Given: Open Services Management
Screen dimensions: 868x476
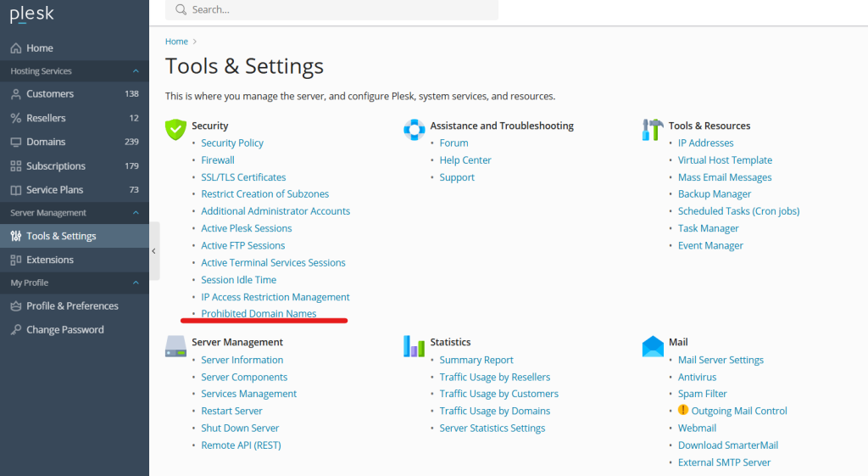Looking at the screenshot, I should click(248, 394).
